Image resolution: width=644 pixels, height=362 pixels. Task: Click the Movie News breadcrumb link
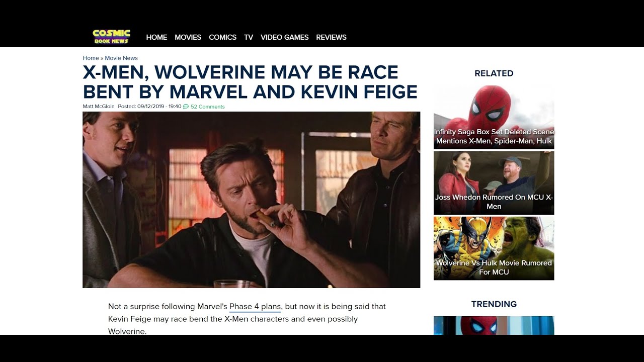[121, 58]
